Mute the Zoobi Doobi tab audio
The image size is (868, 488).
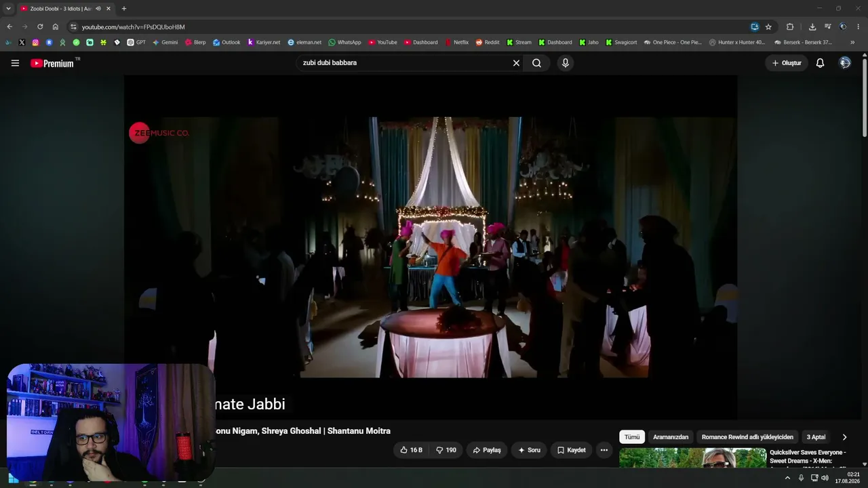98,9
